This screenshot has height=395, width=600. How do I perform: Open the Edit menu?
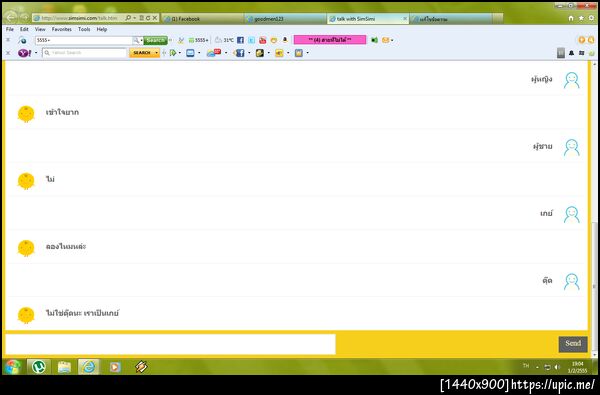(24, 29)
